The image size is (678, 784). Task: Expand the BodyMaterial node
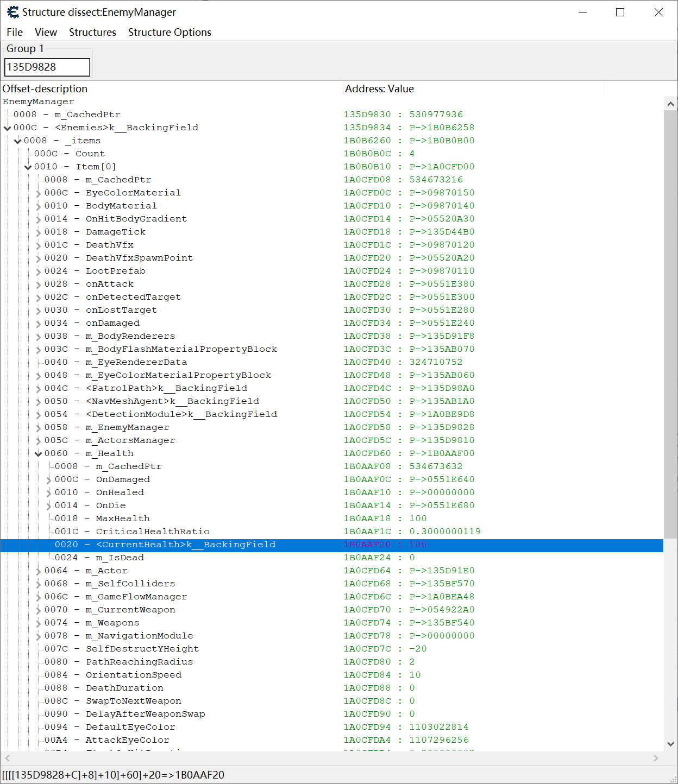click(x=38, y=206)
